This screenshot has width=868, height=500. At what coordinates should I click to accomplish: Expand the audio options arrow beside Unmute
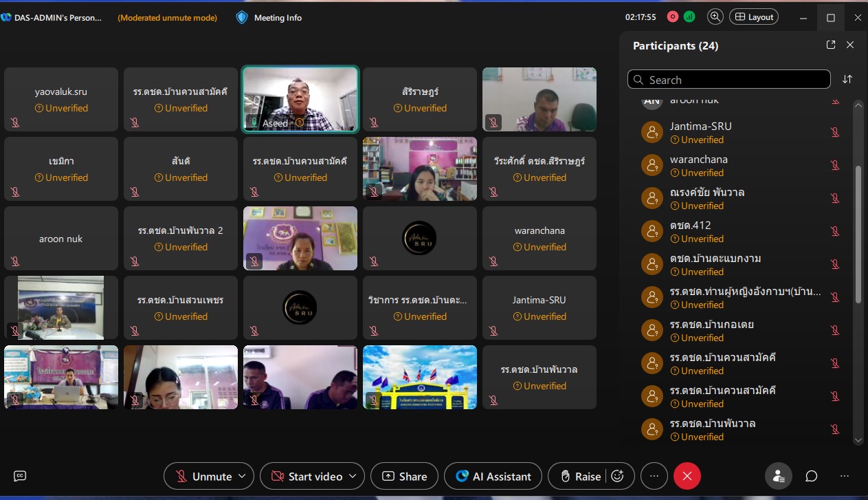coord(242,476)
